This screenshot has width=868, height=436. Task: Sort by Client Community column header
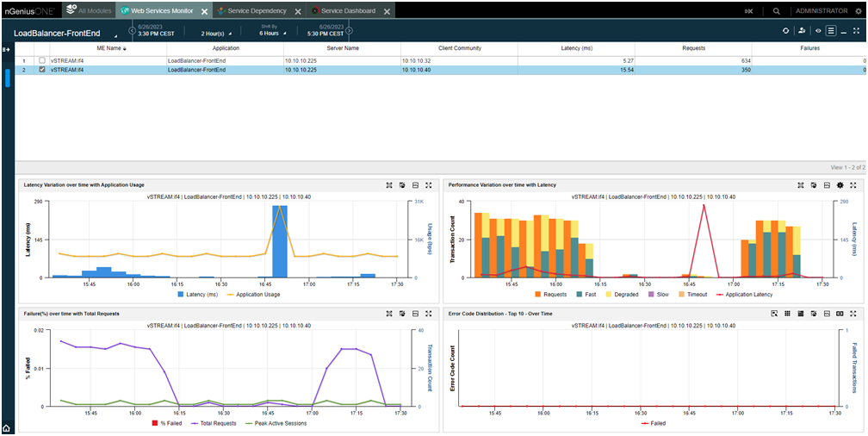point(460,48)
